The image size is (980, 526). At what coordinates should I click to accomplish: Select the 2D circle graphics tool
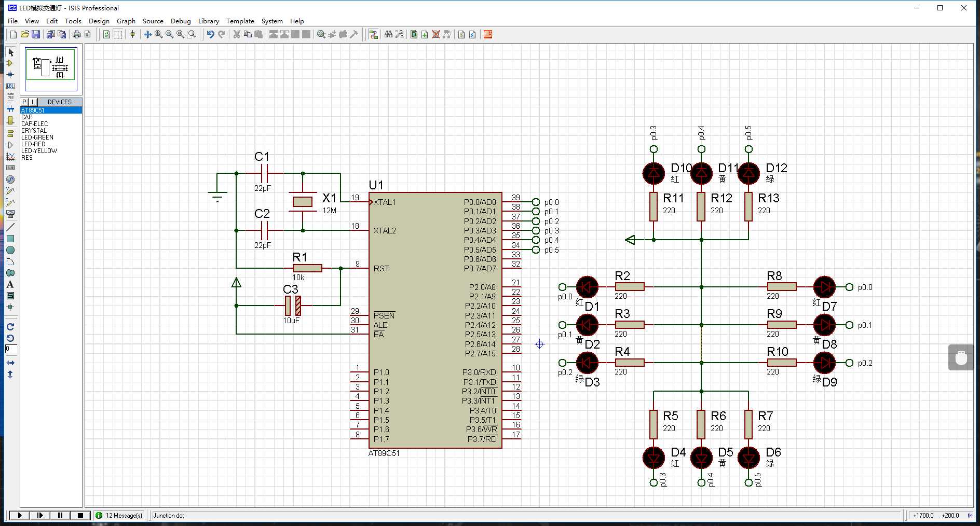click(x=10, y=250)
